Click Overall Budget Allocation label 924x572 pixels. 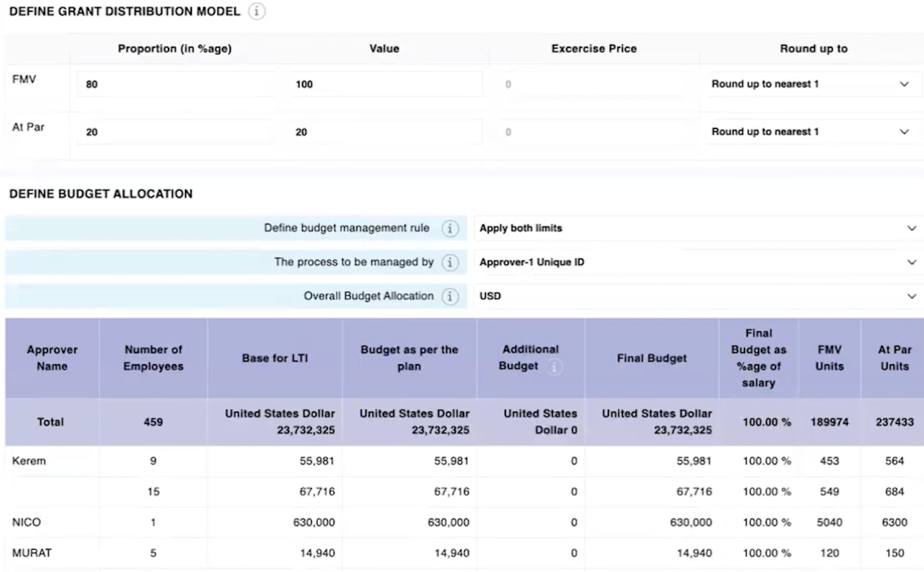click(x=369, y=296)
